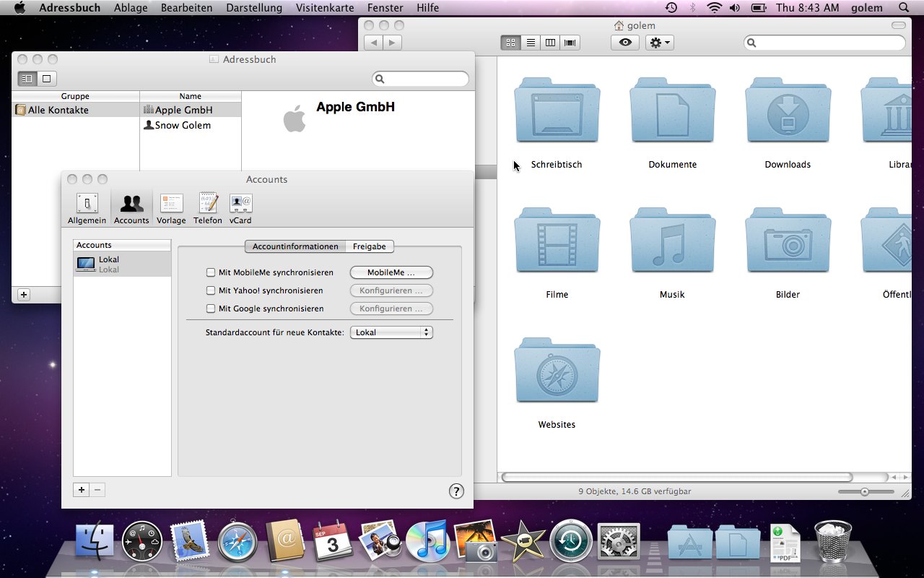Enable Mit MobileMe synchronisieren checkbox

211,272
